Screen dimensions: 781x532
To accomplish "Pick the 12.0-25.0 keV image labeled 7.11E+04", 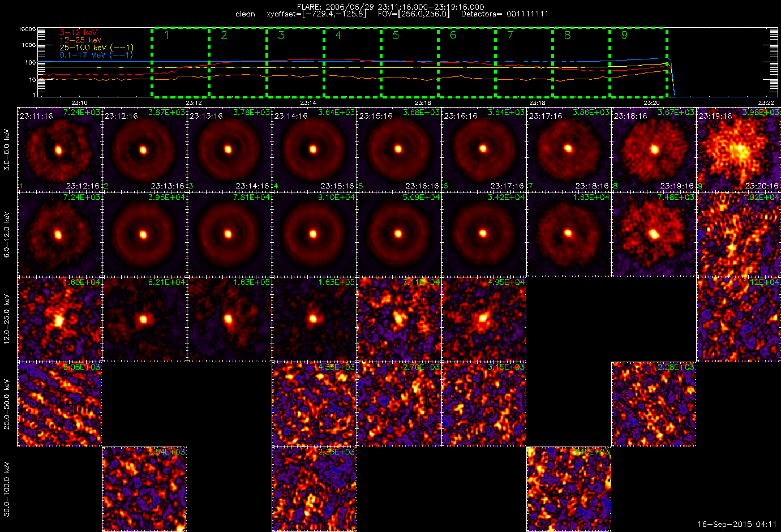I will pos(400,319).
